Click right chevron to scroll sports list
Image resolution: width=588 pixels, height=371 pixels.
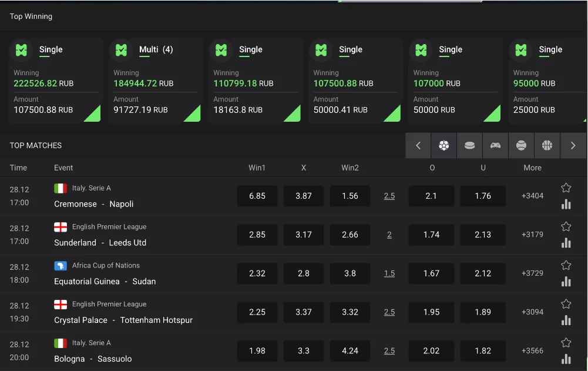click(573, 145)
